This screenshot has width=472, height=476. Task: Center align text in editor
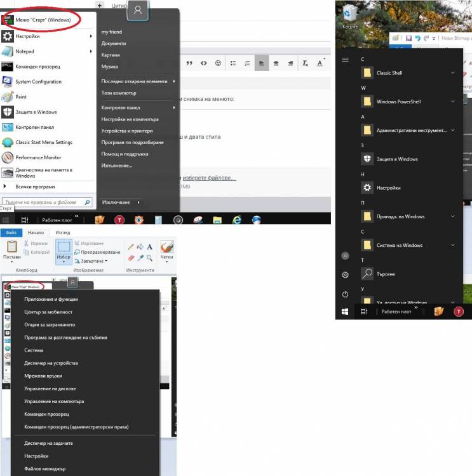coord(276,63)
